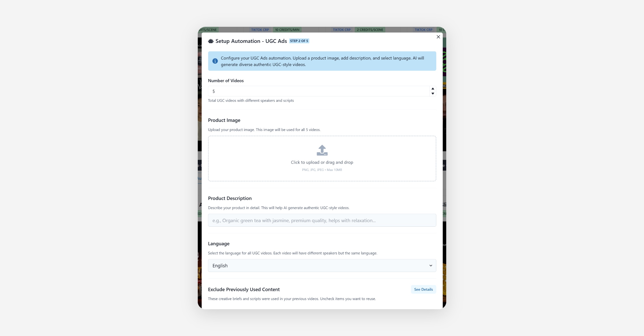644x336 pixels.
Task: Click the PNG, JPG, JPEG Max 10MB hint
Action: click(322, 170)
